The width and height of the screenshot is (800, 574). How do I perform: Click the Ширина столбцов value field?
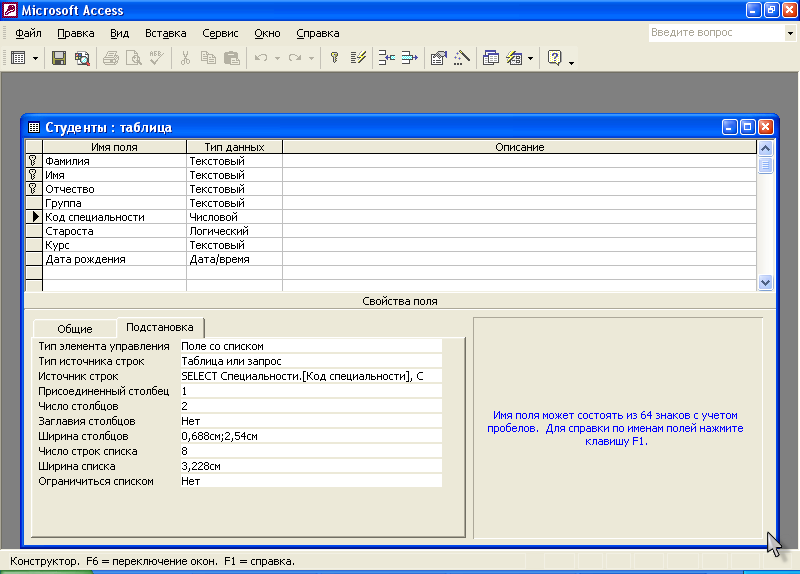311,436
